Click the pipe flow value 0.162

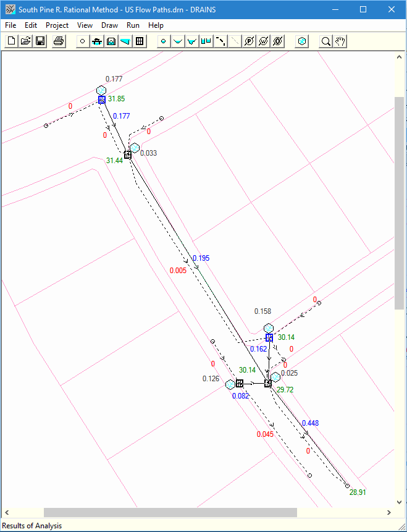point(258,349)
